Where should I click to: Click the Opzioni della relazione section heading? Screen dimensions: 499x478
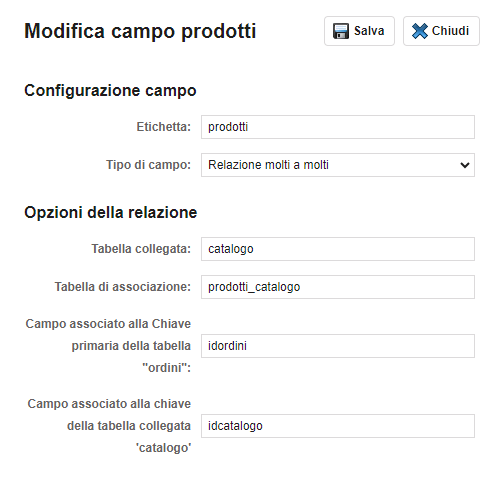point(111,212)
